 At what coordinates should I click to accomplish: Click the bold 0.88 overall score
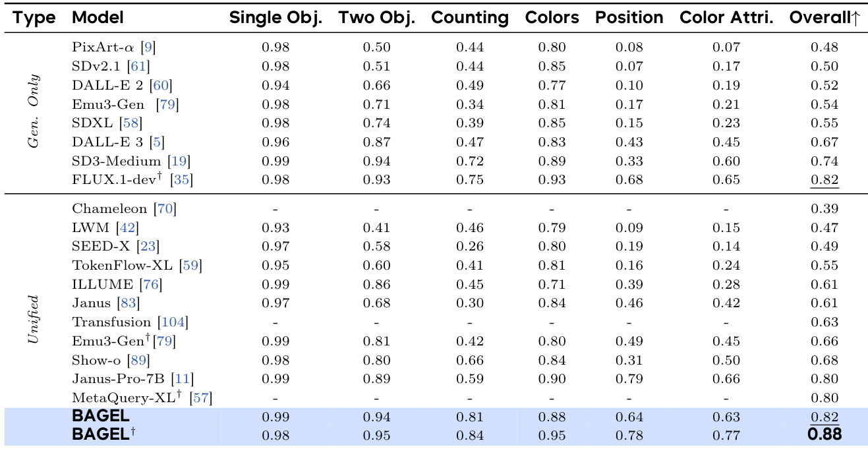coord(824,435)
